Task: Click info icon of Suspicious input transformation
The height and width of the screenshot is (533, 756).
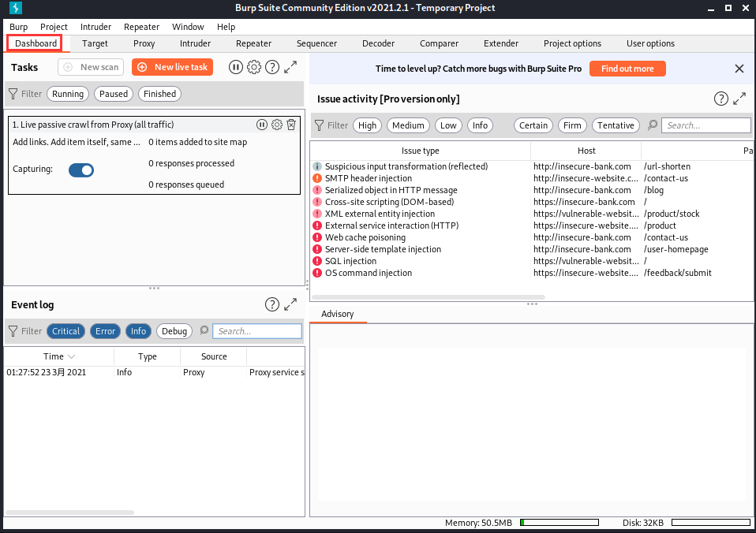Action: [x=316, y=166]
